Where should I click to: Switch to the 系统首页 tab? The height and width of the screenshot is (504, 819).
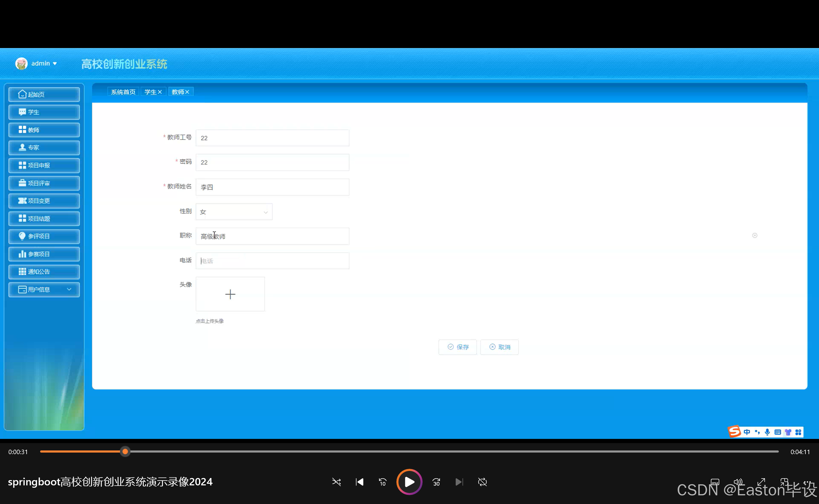[x=123, y=92]
